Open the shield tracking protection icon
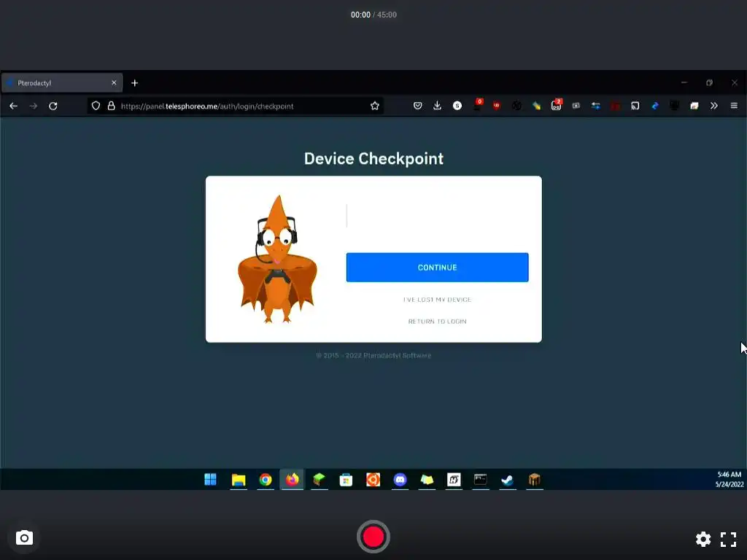The width and height of the screenshot is (747, 560). click(x=96, y=106)
